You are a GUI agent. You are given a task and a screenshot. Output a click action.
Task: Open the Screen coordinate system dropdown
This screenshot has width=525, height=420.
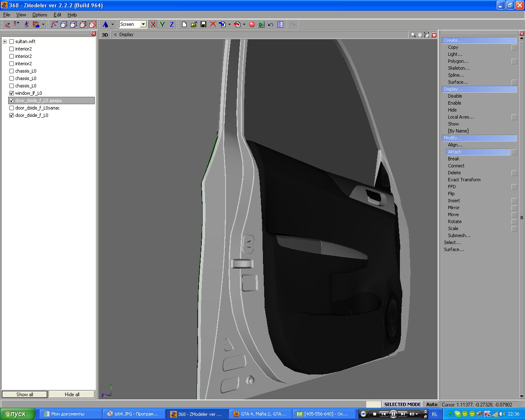143,25
